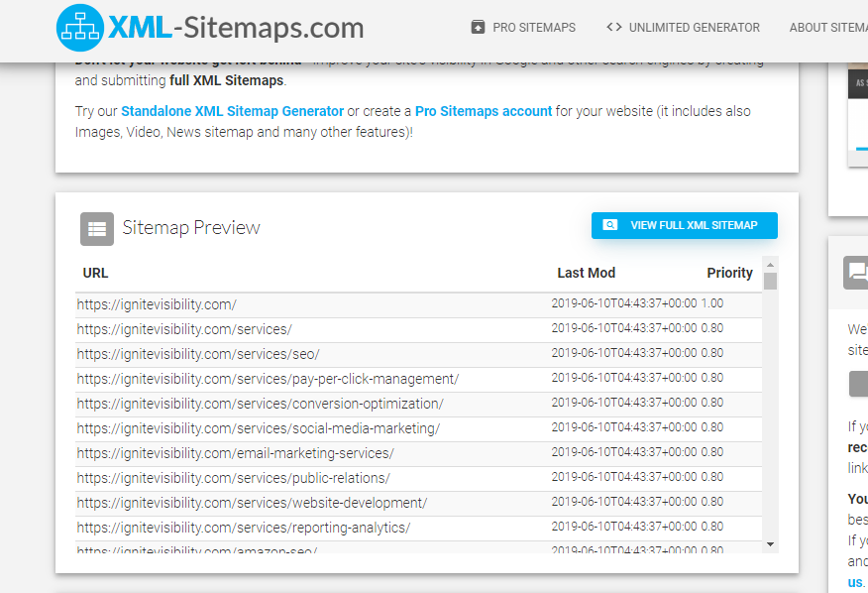Viewport: 868px width, 593px height.
Task: Follow the Standalone XML Sitemap Generator link
Action: point(232,111)
